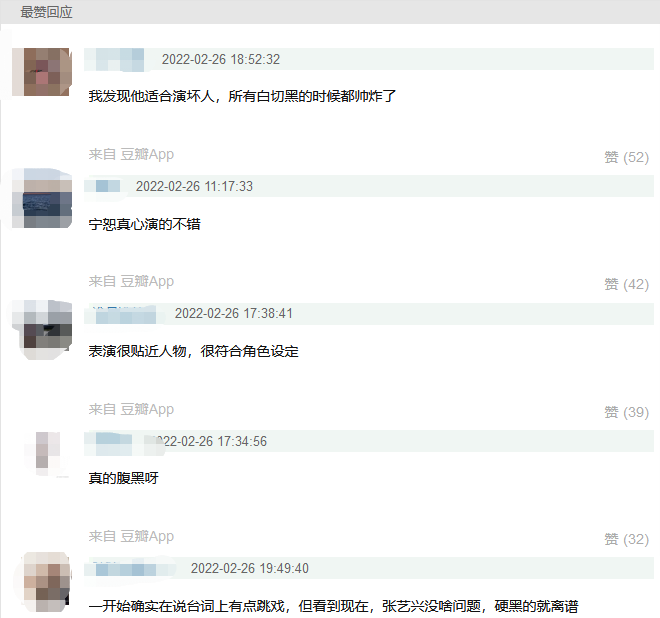Click 来自 豆瓣App under 真的腹黑呀 comment
This screenshot has width=660, height=618.
131,537
